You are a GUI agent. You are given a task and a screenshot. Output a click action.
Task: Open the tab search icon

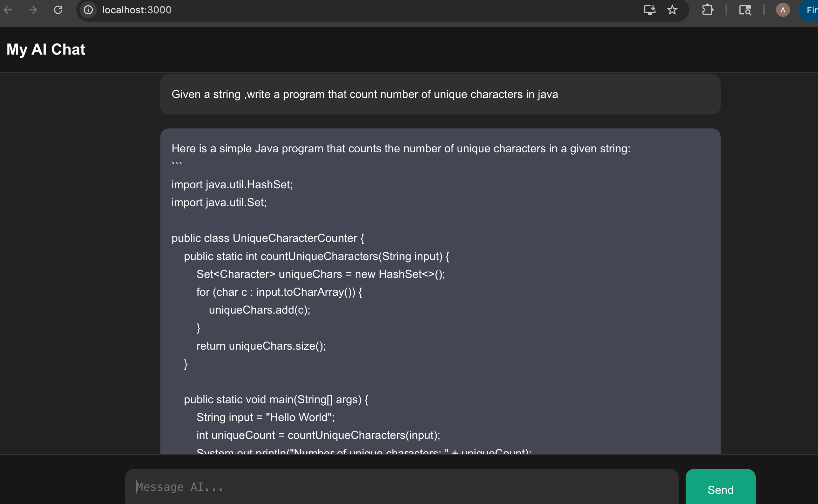745,10
